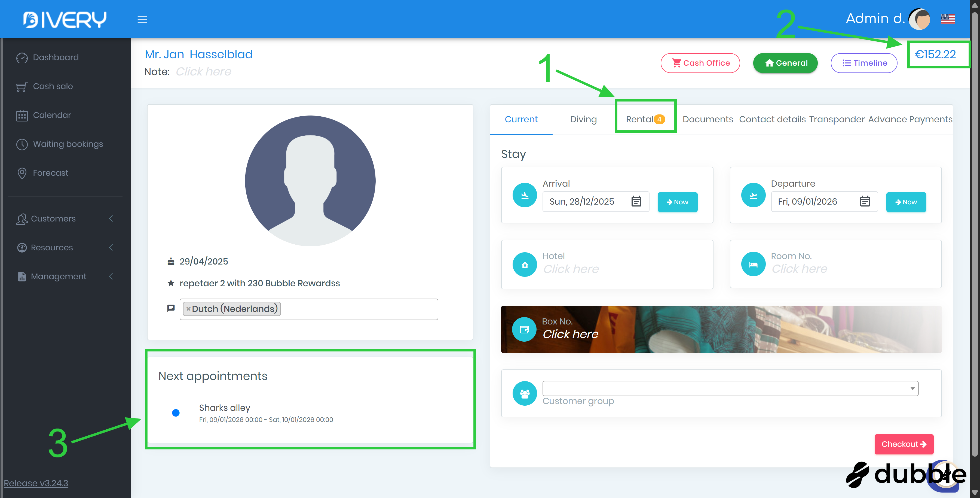
Task: Click the Room No. bed icon
Action: click(x=753, y=264)
